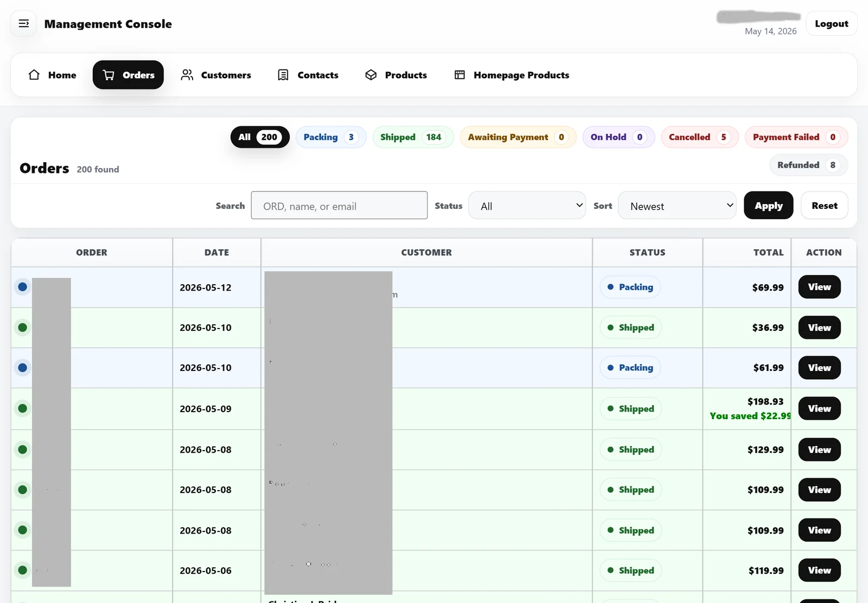Viewport: 868px width, 603px height.
Task: Focus the order search field
Action: pyautogui.click(x=339, y=206)
